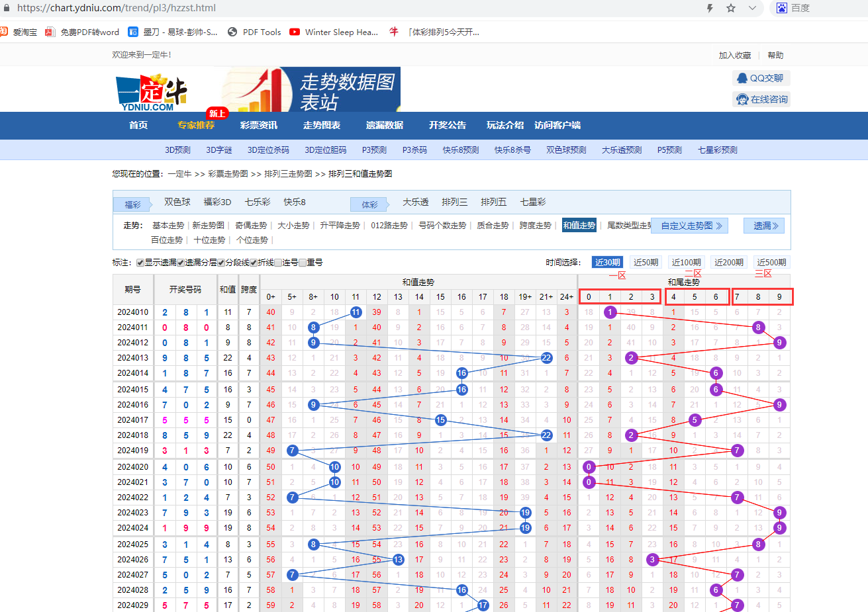This screenshot has height=612, width=868.
Task: Uncheck the 显示遗漏 checkbox
Action: click(x=140, y=263)
